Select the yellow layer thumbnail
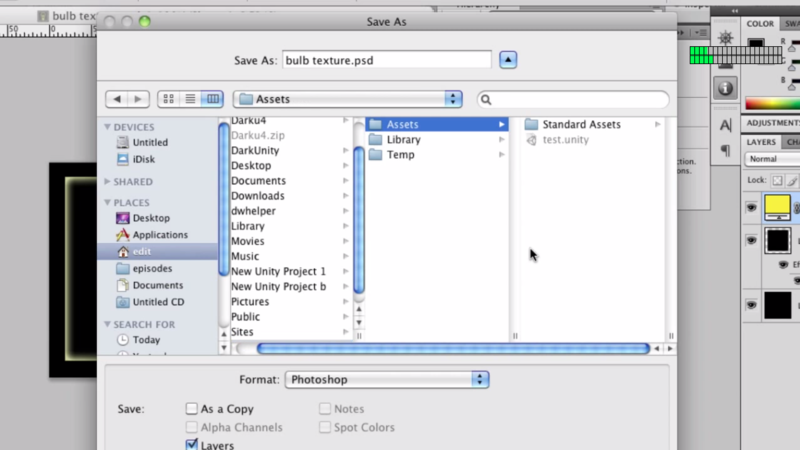Viewport: 800px width, 450px height. click(x=777, y=207)
